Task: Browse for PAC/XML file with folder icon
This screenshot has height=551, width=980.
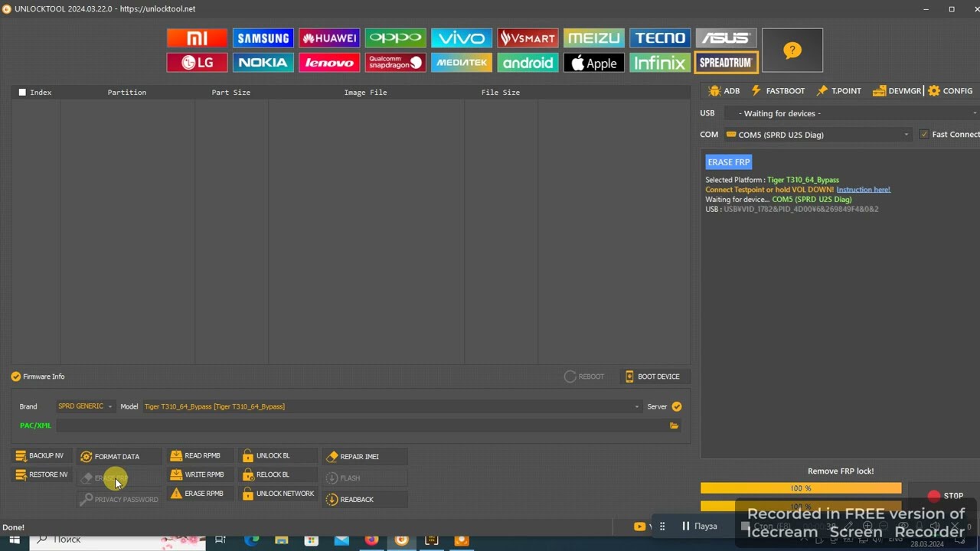Action: [x=674, y=425]
